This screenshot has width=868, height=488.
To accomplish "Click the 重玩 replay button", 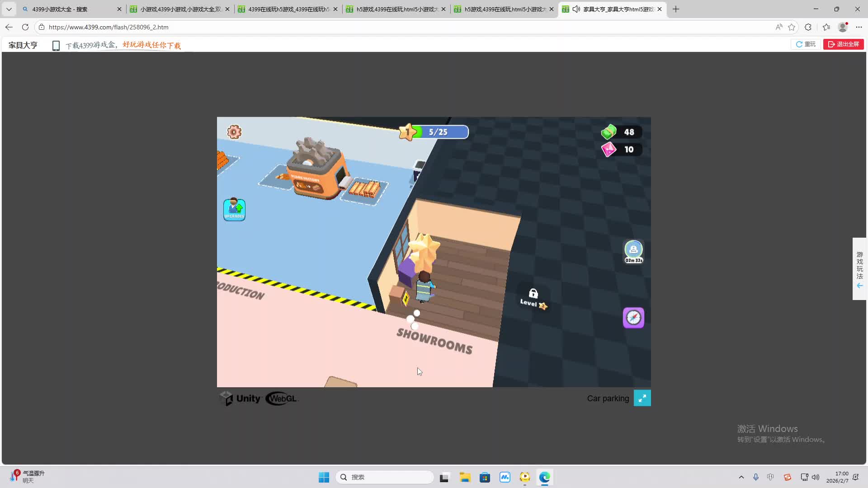I will coord(806,44).
